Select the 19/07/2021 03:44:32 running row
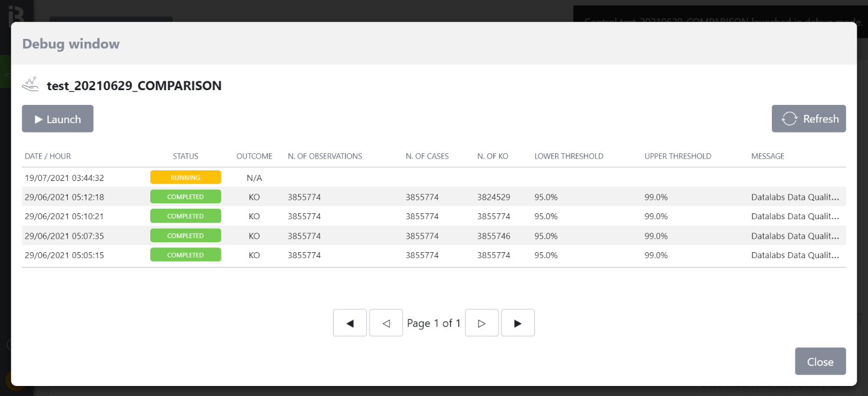Viewport: 868px width, 396px height. point(64,177)
